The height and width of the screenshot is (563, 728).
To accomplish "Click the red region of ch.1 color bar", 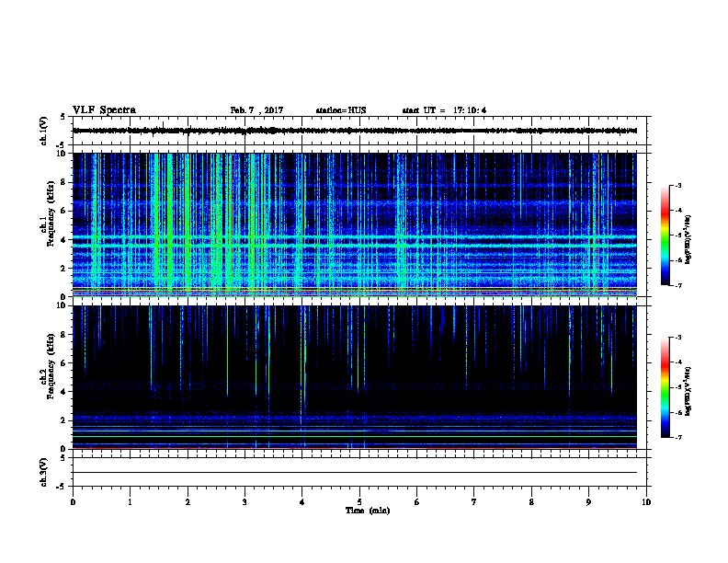I will tap(665, 212).
